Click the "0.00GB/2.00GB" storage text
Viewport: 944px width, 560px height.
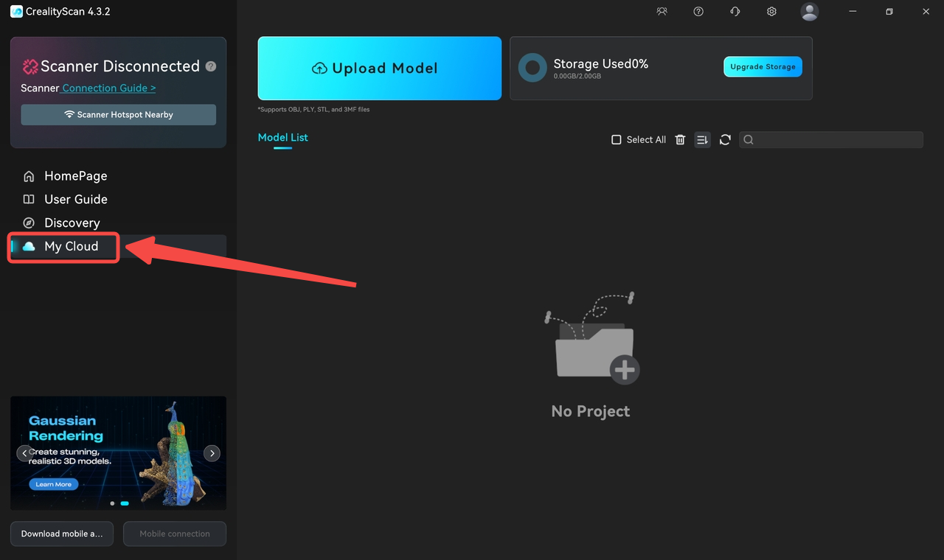(x=577, y=77)
